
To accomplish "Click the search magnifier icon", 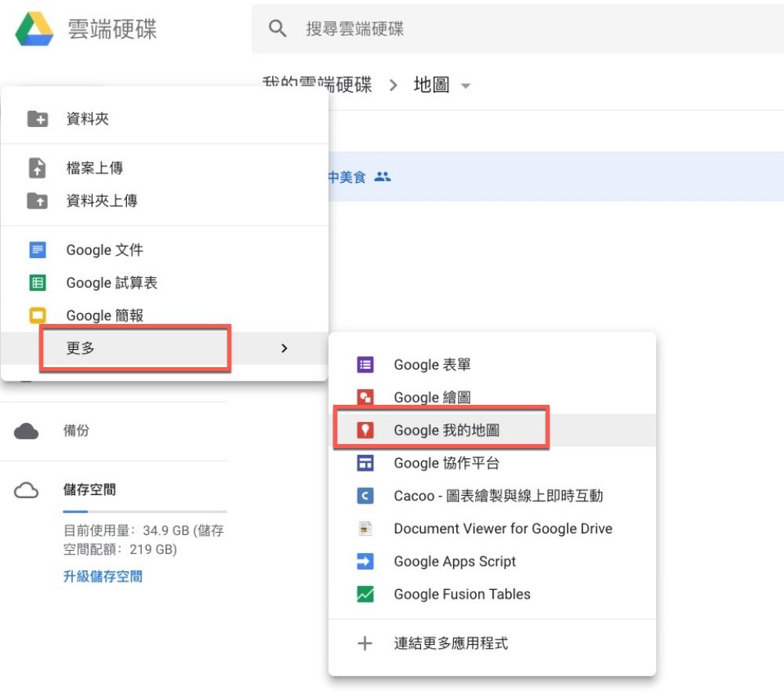I will click(x=278, y=28).
